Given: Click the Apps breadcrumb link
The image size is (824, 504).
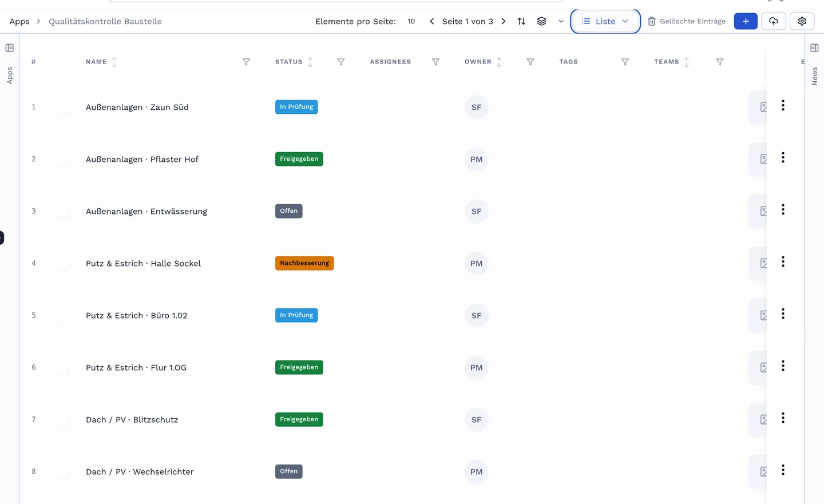Looking at the screenshot, I should pos(19,21).
